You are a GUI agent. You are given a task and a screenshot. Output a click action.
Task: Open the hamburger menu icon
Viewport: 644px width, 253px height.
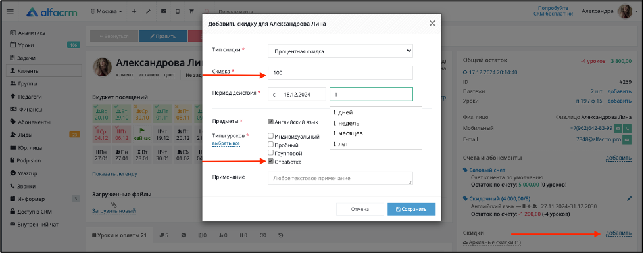tap(10, 12)
